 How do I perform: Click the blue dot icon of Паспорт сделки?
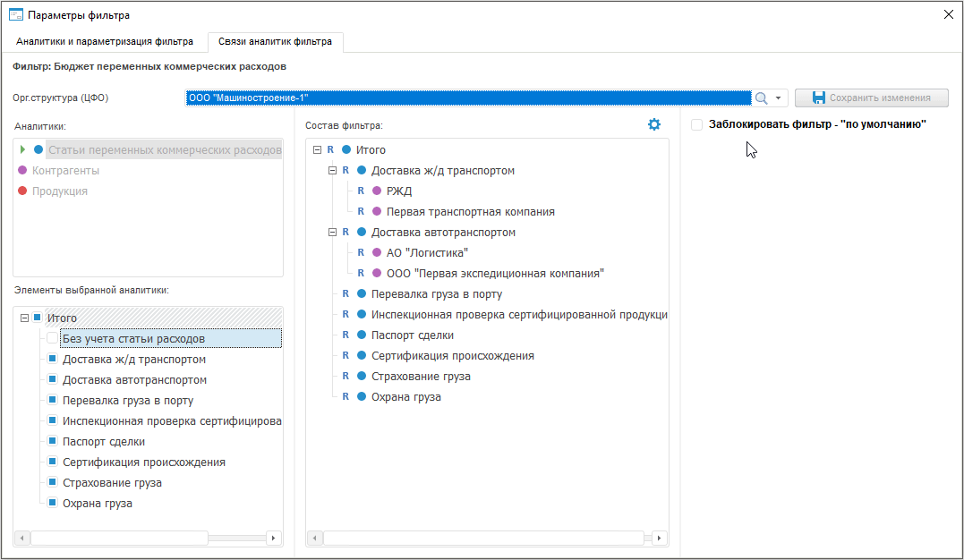[x=362, y=335]
